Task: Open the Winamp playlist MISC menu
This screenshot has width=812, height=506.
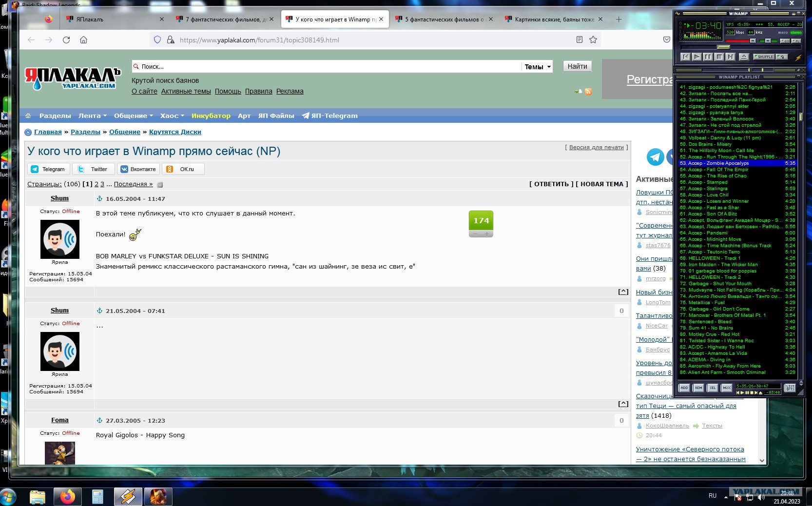Action: pyautogui.click(x=727, y=388)
